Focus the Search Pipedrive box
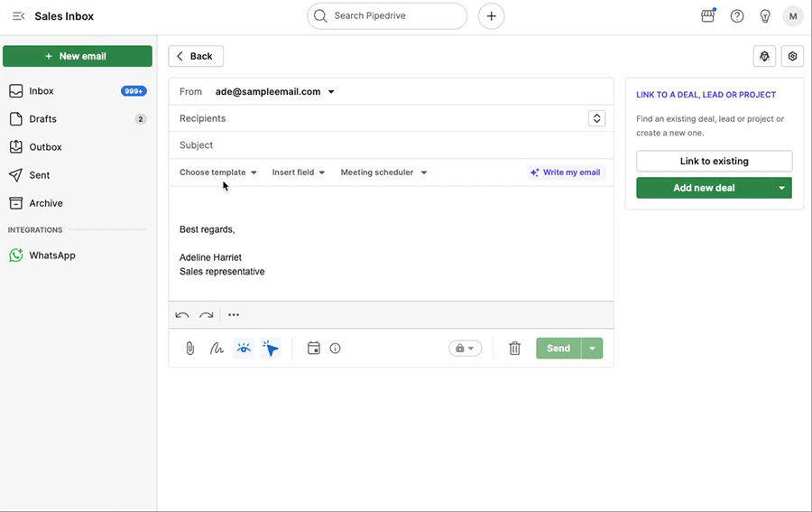This screenshot has width=812, height=512. pyautogui.click(x=387, y=16)
